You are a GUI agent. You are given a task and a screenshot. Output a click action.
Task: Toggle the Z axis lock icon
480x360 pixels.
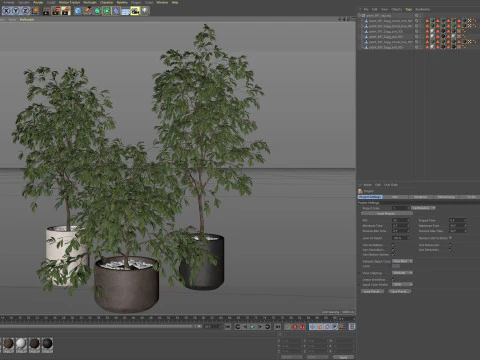[x=25, y=11]
